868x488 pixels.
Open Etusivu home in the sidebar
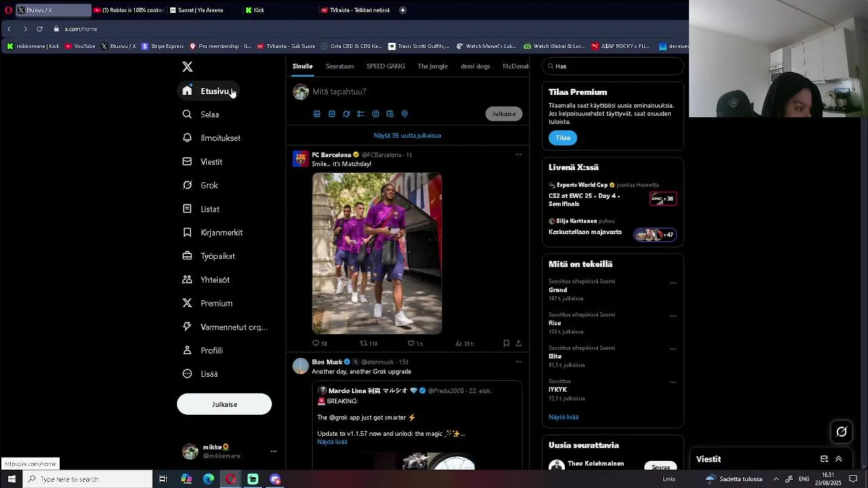tap(207, 91)
